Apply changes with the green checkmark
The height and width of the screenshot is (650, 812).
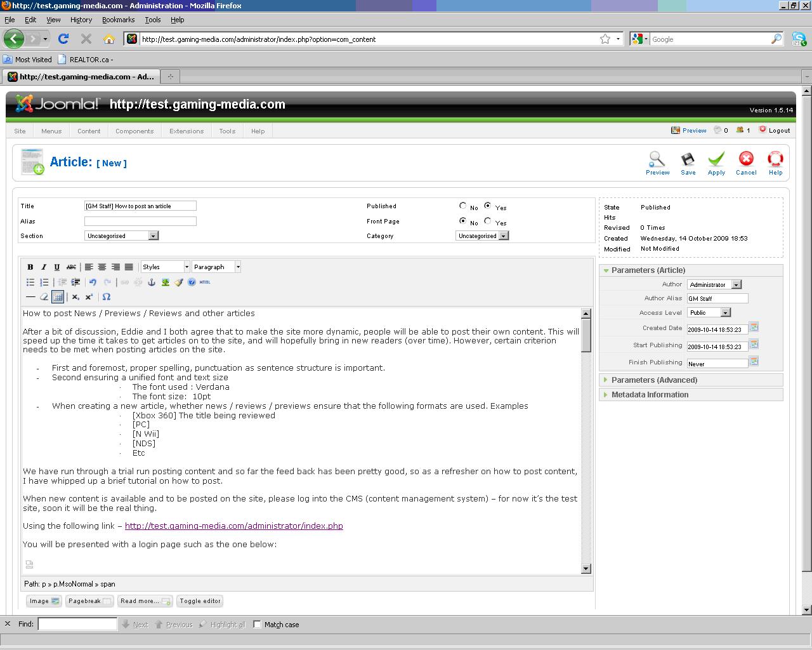[x=716, y=163]
